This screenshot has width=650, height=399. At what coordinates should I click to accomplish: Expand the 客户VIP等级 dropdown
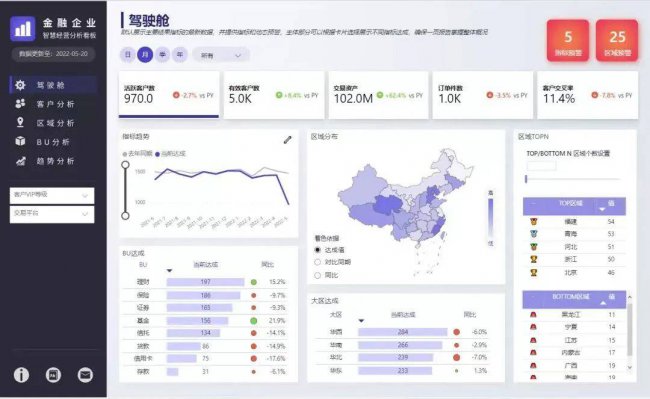click(x=52, y=195)
